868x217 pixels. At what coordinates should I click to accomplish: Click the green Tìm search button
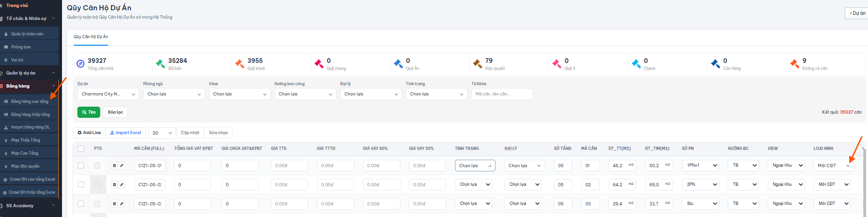pos(89,112)
